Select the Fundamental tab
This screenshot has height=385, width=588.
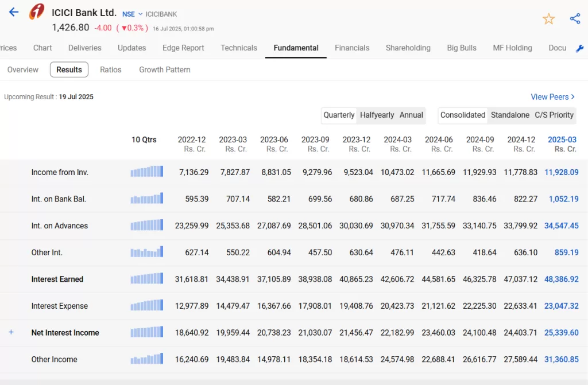point(296,48)
